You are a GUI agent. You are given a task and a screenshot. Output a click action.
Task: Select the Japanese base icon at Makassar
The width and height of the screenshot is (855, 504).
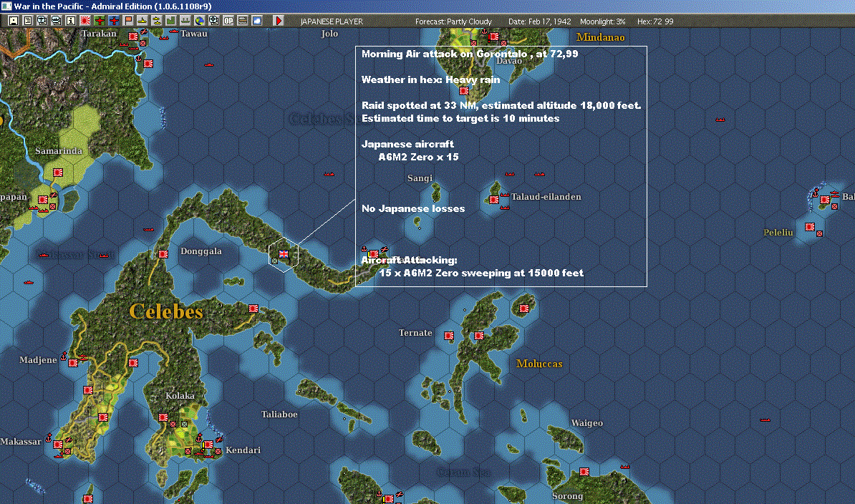coord(58,445)
